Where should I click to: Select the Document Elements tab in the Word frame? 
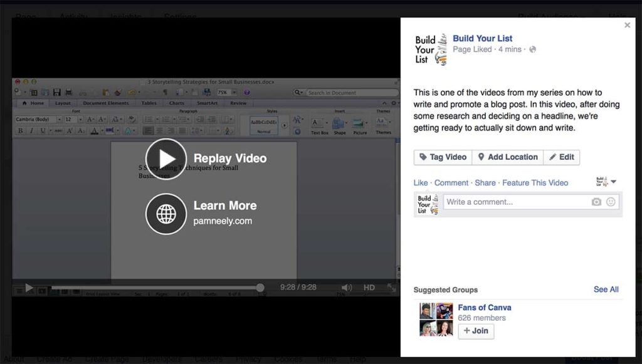click(105, 103)
